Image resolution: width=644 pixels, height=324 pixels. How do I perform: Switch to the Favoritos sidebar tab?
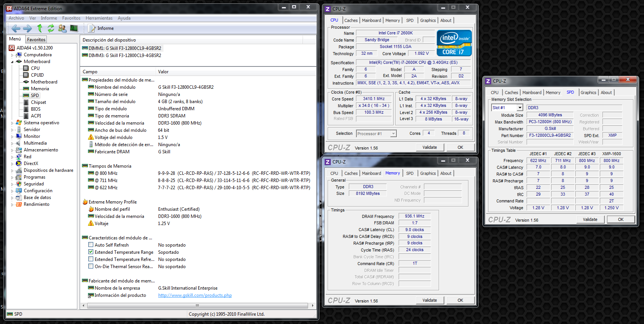click(x=36, y=40)
